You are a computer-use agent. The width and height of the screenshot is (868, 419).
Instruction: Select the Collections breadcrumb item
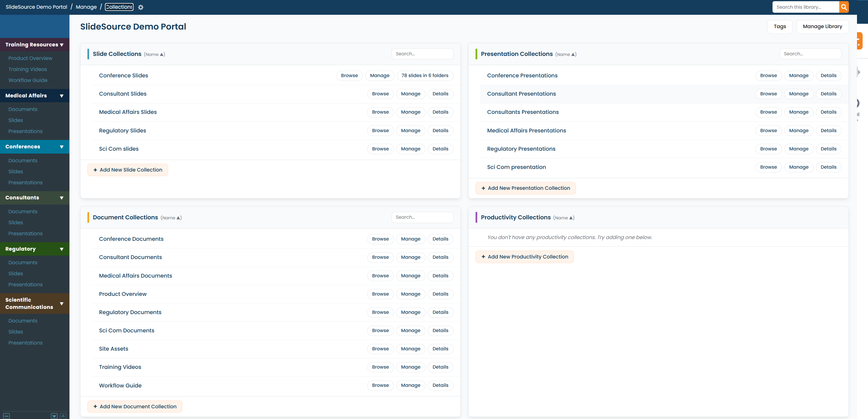[119, 7]
